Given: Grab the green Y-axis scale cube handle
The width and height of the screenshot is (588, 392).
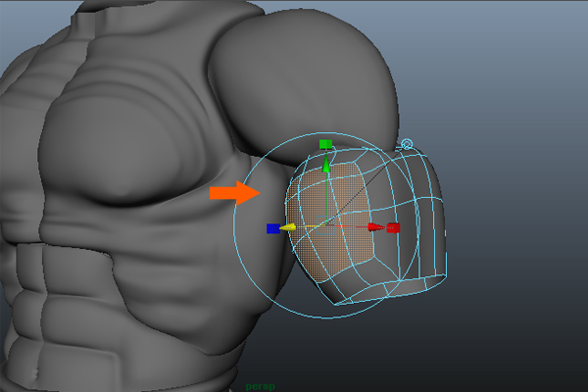Looking at the screenshot, I should (x=325, y=144).
